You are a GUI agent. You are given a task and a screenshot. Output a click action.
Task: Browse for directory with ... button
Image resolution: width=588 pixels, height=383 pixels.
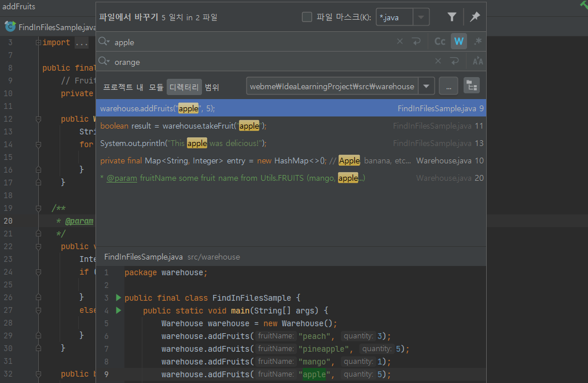tap(449, 86)
